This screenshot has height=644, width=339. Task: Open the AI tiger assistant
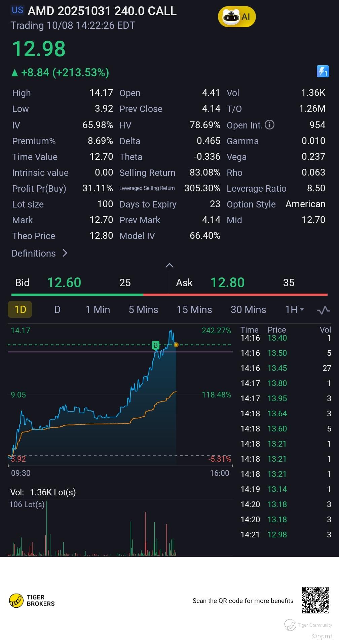237,17
